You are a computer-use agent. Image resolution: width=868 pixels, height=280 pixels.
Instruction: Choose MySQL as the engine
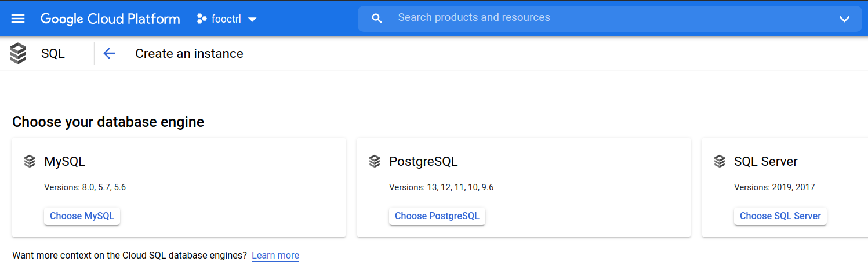[82, 216]
